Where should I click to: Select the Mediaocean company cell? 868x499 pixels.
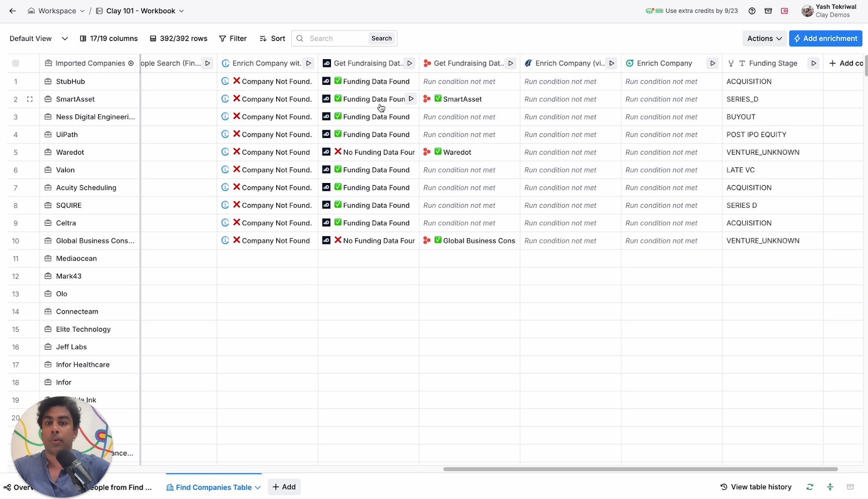pyautogui.click(x=90, y=258)
